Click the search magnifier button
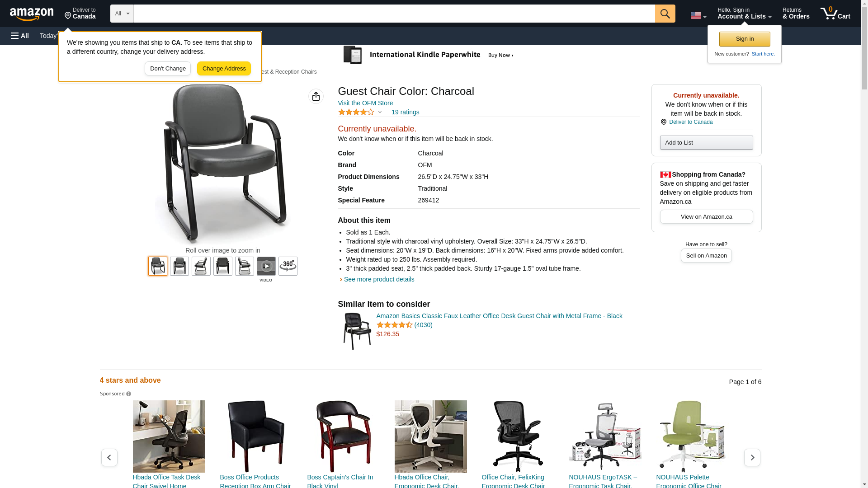868x488 pixels. point(665,14)
